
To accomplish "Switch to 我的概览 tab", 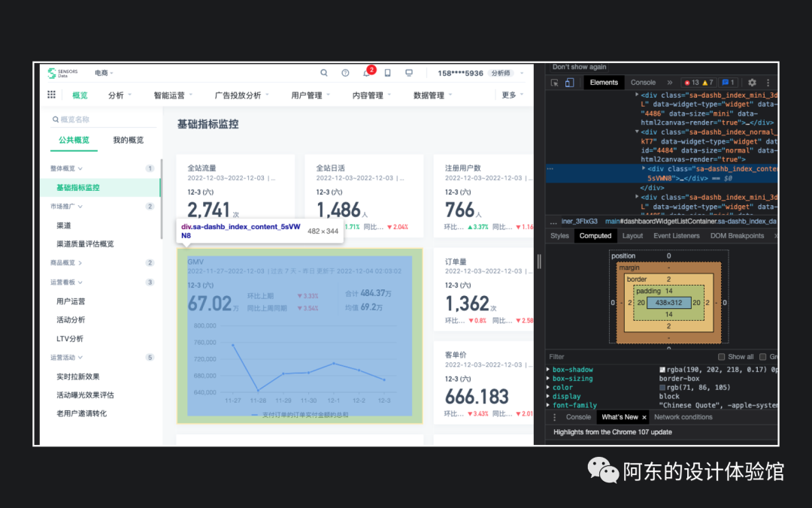I will click(128, 141).
